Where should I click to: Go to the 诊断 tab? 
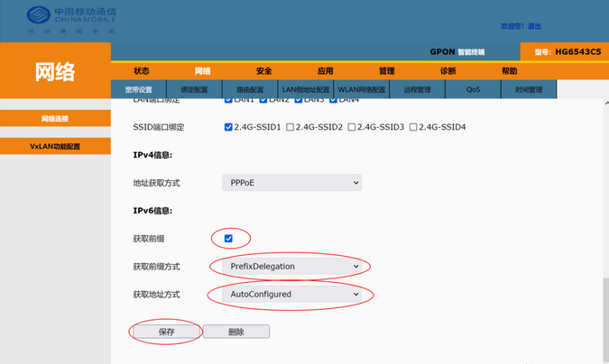448,71
